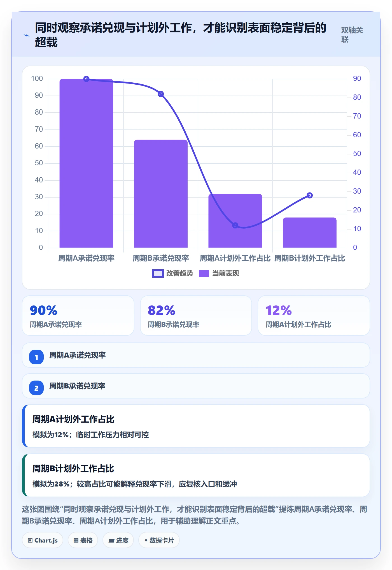Select the 周期A承诺兑现率 bar in chart

pos(86,163)
